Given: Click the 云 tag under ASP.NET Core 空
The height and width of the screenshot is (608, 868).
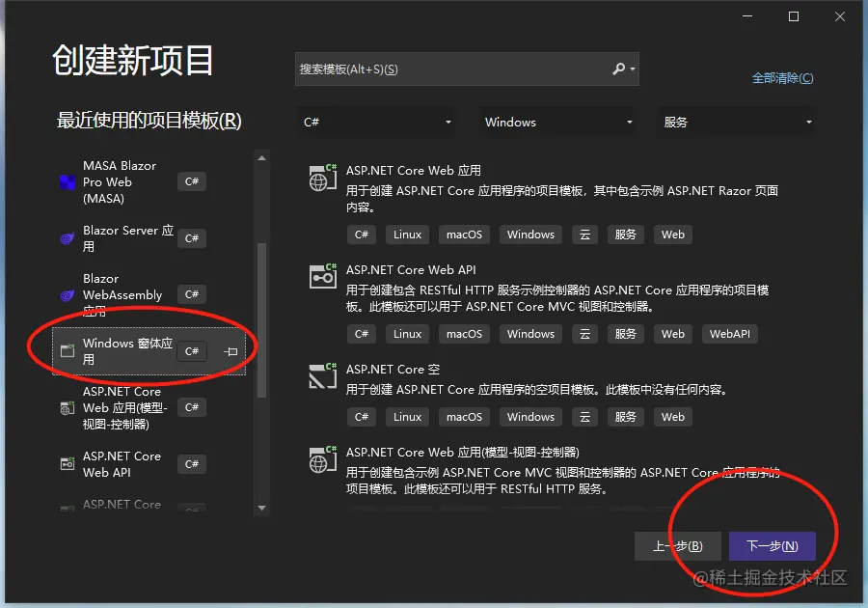Looking at the screenshot, I should (584, 417).
